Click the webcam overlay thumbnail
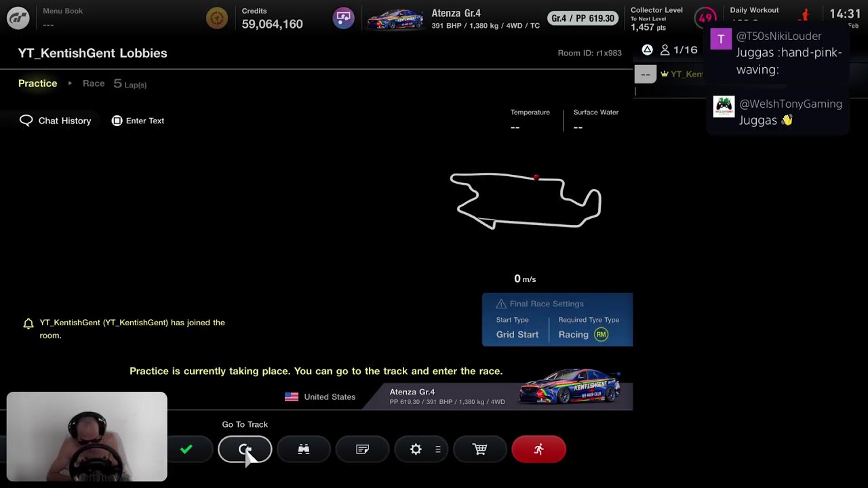The height and width of the screenshot is (488, 868). (87, 436)
